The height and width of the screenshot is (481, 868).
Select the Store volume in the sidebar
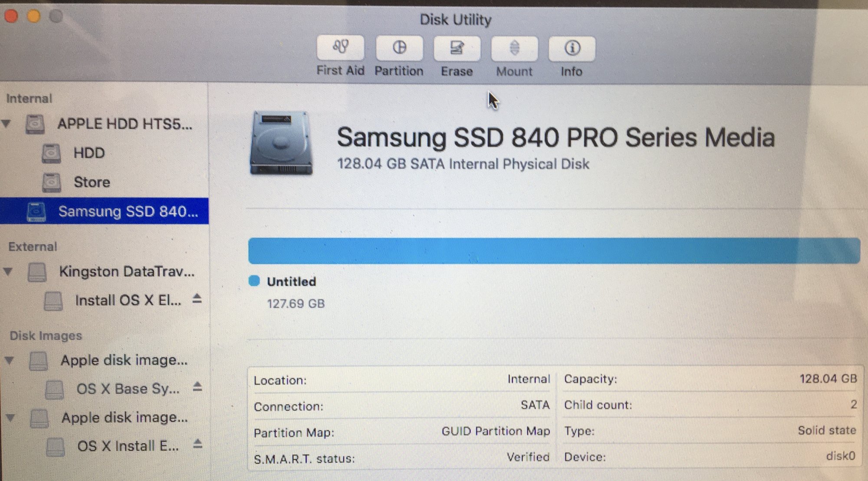click(x=92, y=182)
